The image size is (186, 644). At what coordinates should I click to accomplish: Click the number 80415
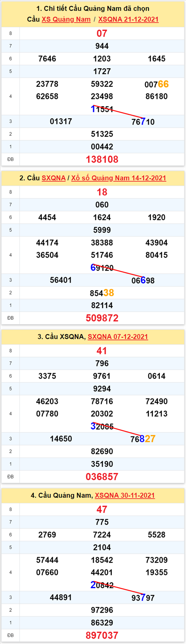(x=157, y=255)
